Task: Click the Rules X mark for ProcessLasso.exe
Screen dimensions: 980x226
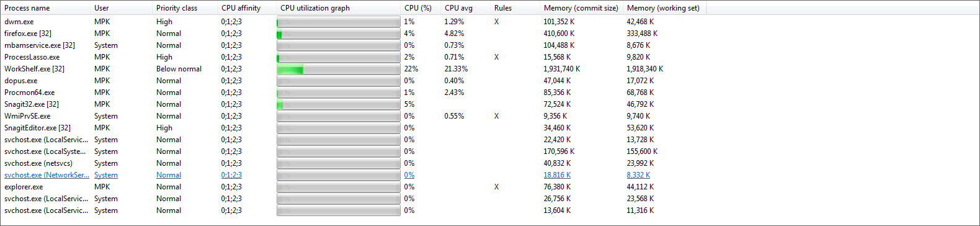Action: pos(496,57)
